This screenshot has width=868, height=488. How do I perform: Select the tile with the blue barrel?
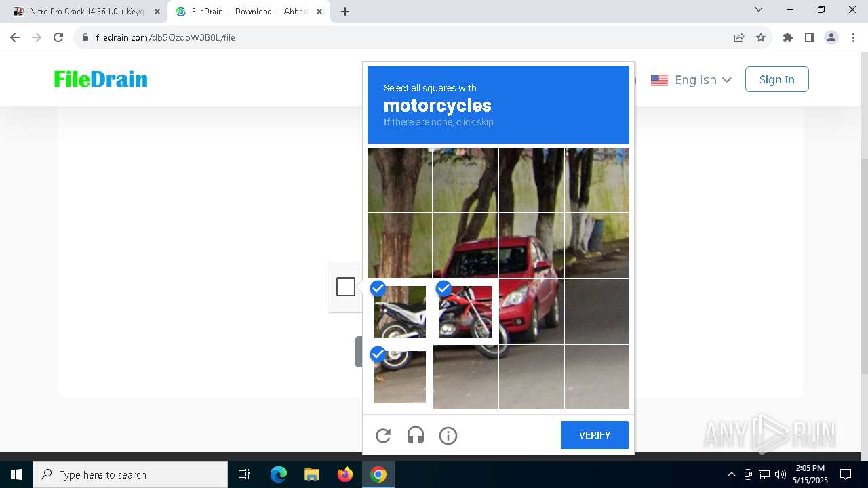point(597,245)
